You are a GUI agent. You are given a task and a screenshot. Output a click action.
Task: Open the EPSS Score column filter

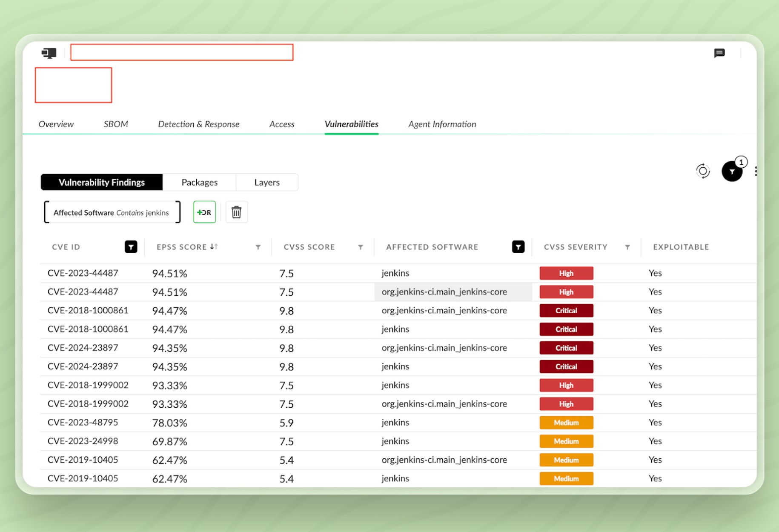pyautogui.click(x=258, y=247)
